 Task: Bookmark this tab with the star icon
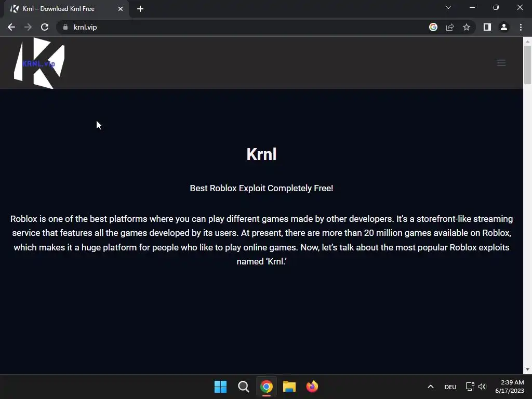[467, 27]
